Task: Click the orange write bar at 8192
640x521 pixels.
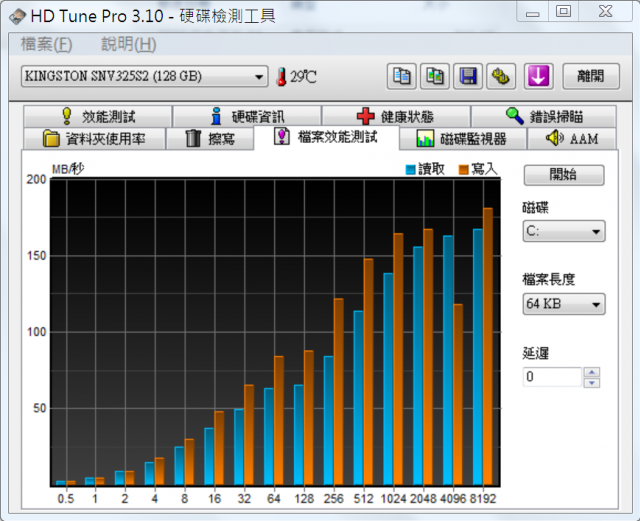Action: (x=488, y=347)
